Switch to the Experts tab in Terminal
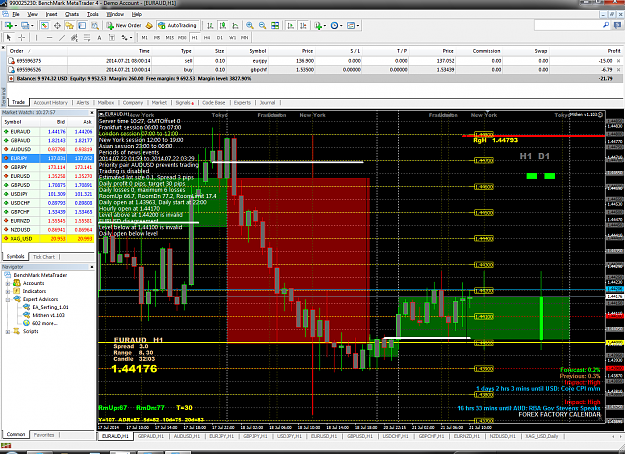This screenshot has width=625, height=454. [x=242, y=102]
